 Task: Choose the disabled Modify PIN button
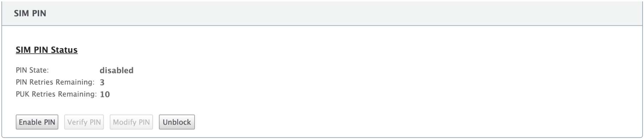[x=131, y=122]
